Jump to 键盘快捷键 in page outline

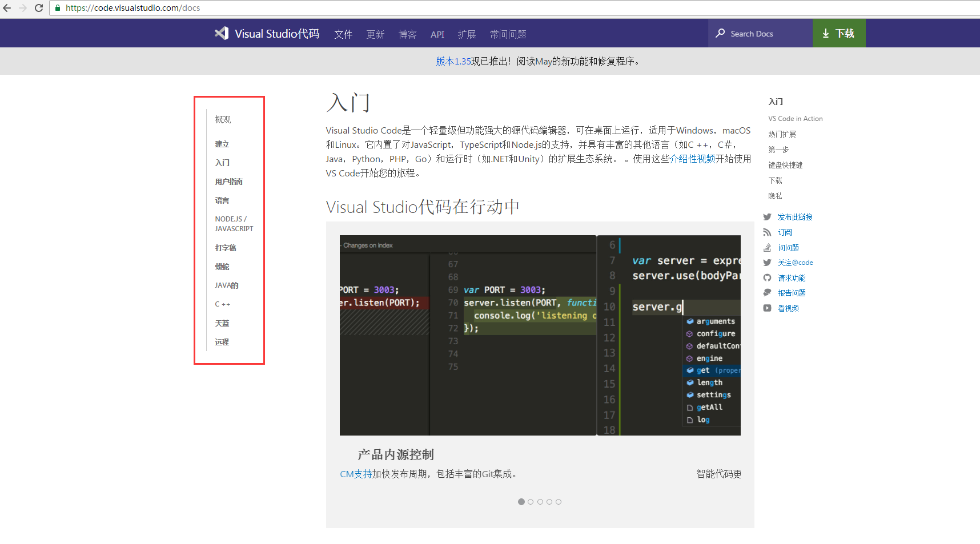coord(785,165)
